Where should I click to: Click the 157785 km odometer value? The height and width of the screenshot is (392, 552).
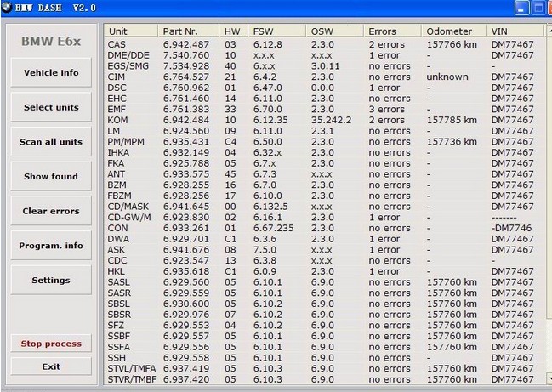click(x=452, y=120)
